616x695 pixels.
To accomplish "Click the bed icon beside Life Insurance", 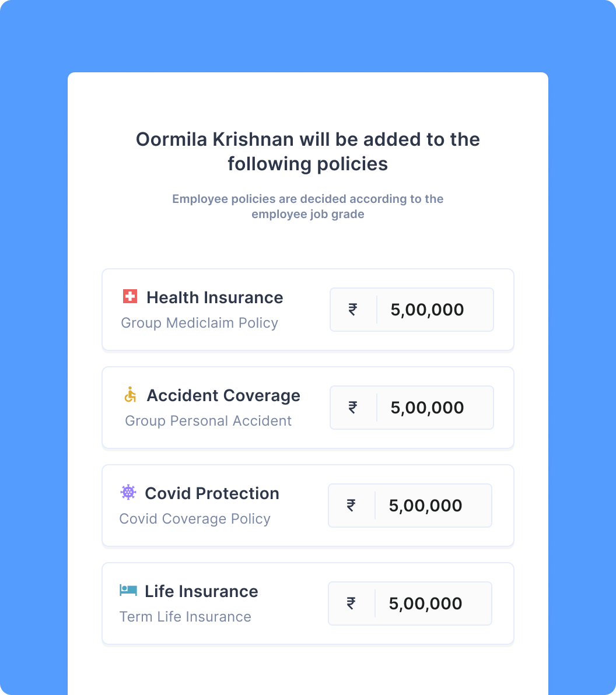I will click(x=128, y=591).
